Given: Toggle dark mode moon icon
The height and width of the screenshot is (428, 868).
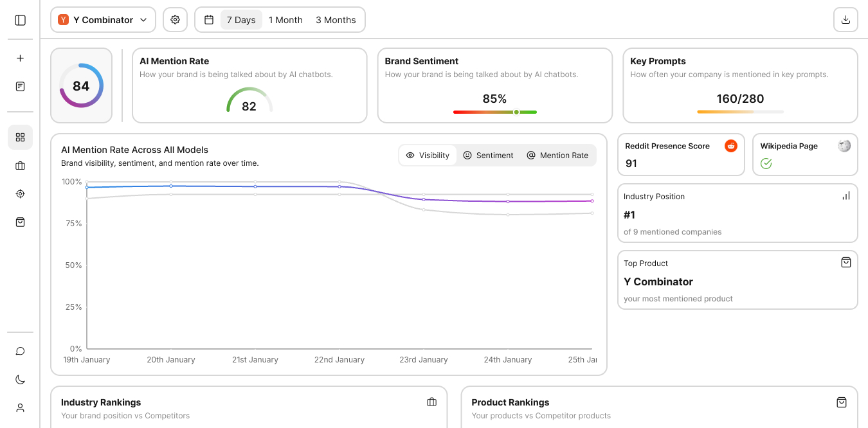Looking at the screenshot, I should point(20,379).
